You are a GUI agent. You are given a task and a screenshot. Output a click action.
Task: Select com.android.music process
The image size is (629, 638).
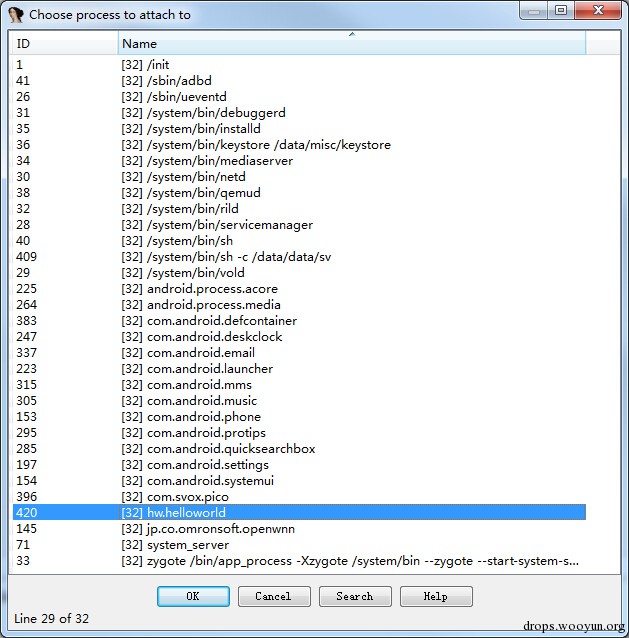(299, 401)
